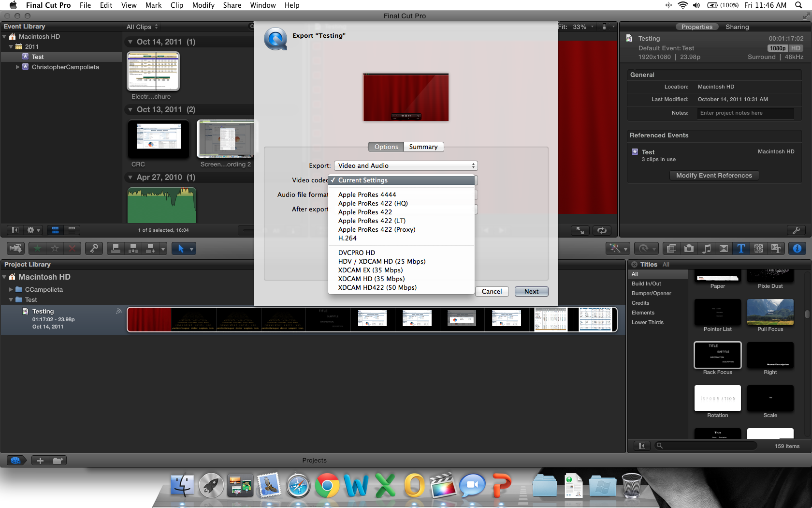Open Google Chrome from the Dock

(327, 486)
